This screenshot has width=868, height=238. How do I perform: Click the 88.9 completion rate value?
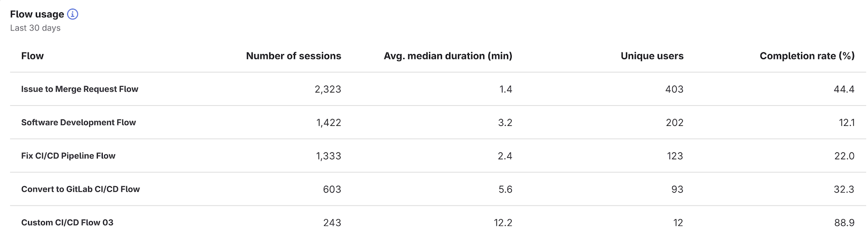[844, 223]
